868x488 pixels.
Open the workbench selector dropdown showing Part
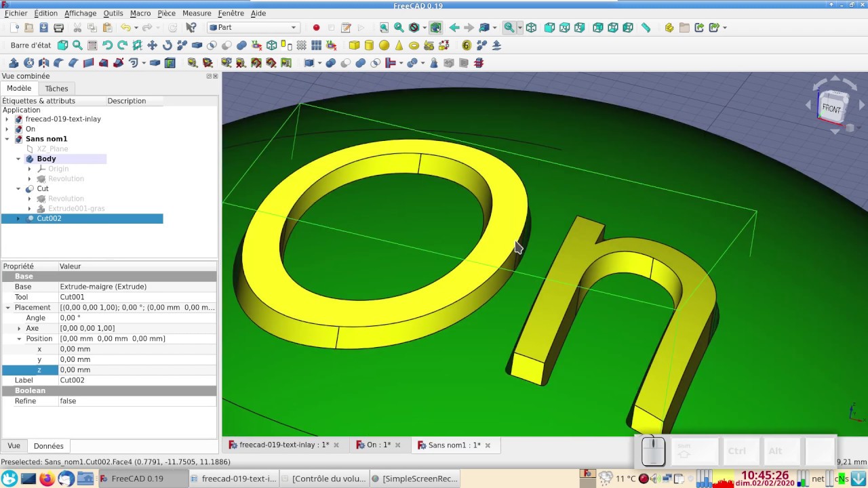(x=254, y=28)
